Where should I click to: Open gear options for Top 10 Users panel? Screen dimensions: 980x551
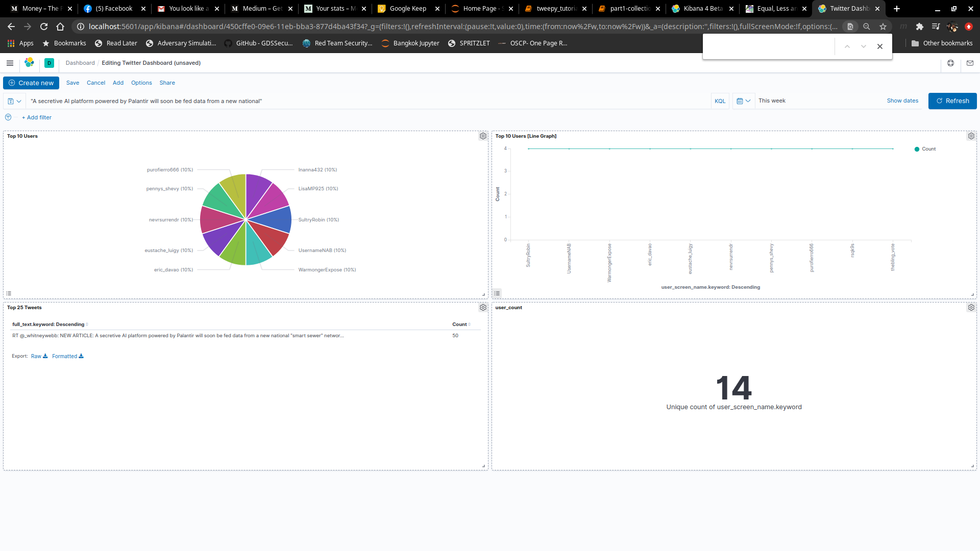coord(483,136)
